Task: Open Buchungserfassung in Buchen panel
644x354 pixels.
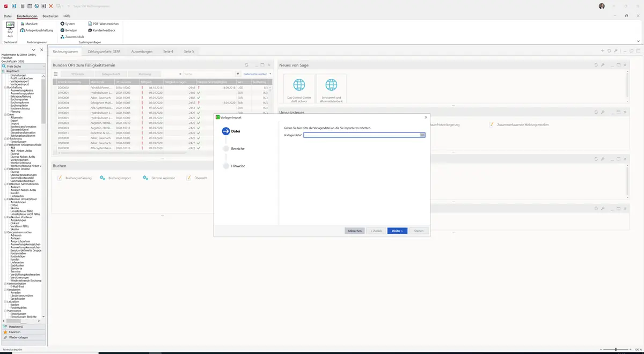Action: pyautogui.click(x=75, y=178)
